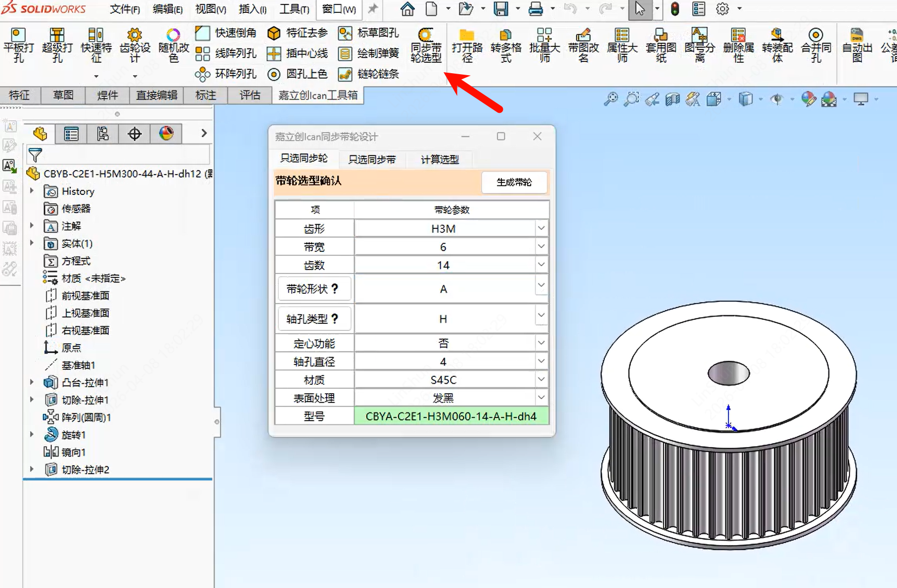This screenshot has width=897, height=588.
Task: Open the DisplayManager color ball tab
Action: [x=166, y=134]
